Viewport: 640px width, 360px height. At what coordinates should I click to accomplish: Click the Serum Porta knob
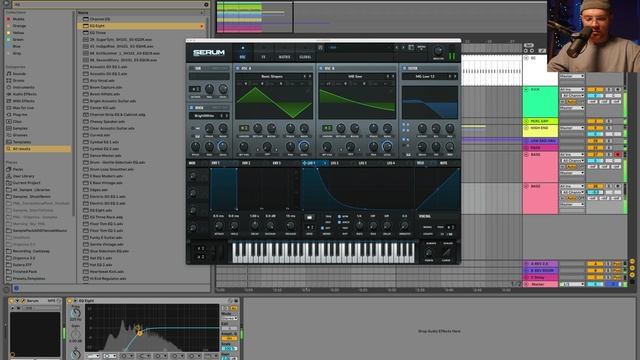click(x=429, y=253)
